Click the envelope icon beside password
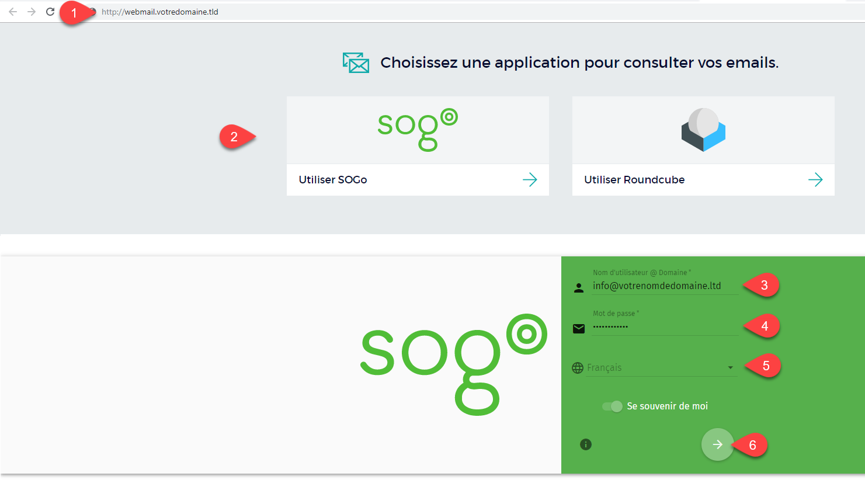 [579, 329]
